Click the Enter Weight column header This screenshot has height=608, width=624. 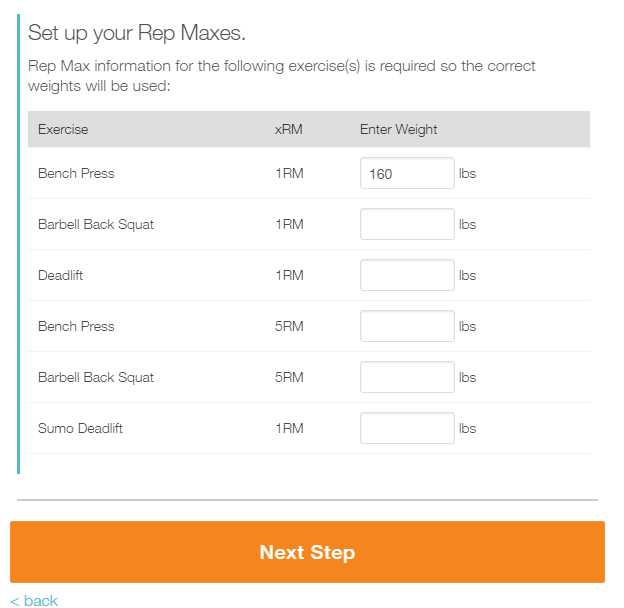click(x=398, y=129)
